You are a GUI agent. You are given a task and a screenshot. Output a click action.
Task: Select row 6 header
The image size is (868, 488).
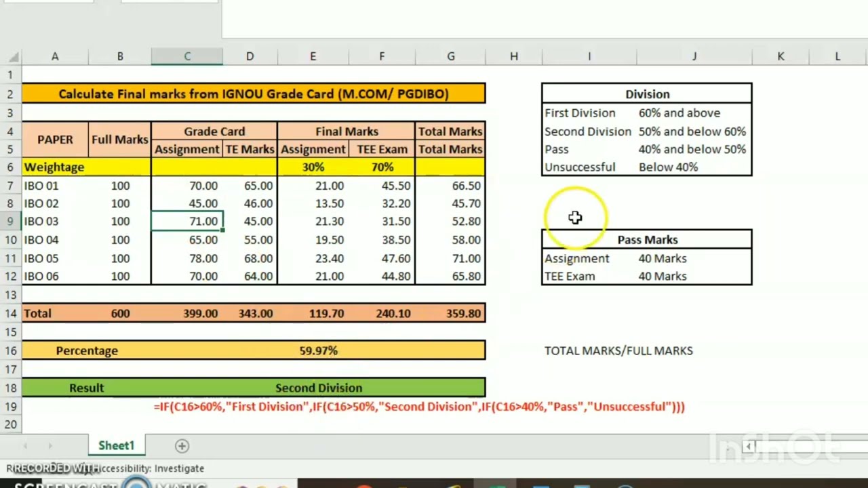click(x=10, y=167)
